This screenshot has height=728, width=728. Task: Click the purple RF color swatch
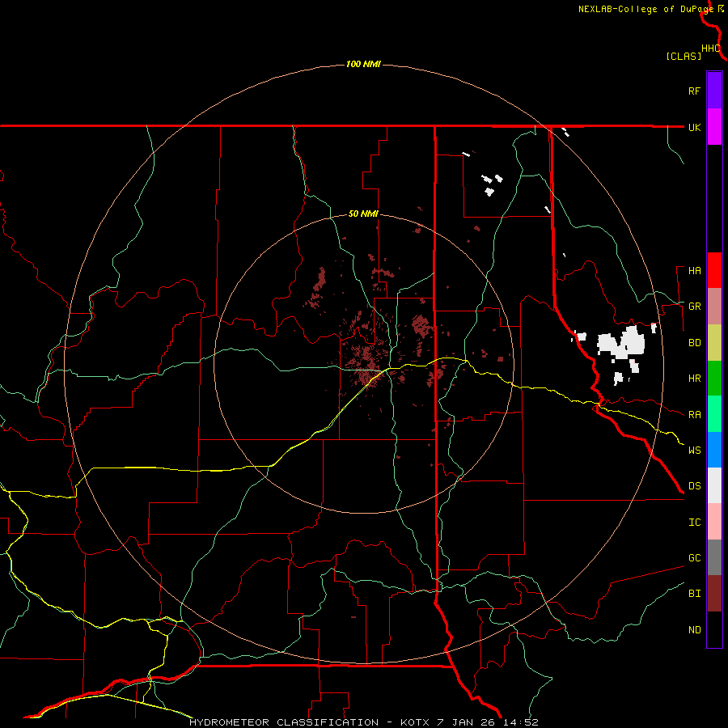tap(714, 91)
